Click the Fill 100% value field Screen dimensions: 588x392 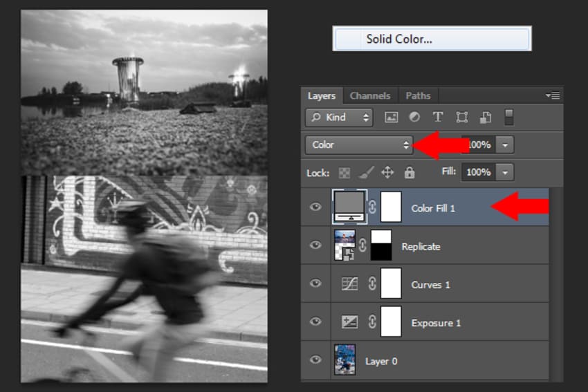pyautogui.click(x=479, y=172)
